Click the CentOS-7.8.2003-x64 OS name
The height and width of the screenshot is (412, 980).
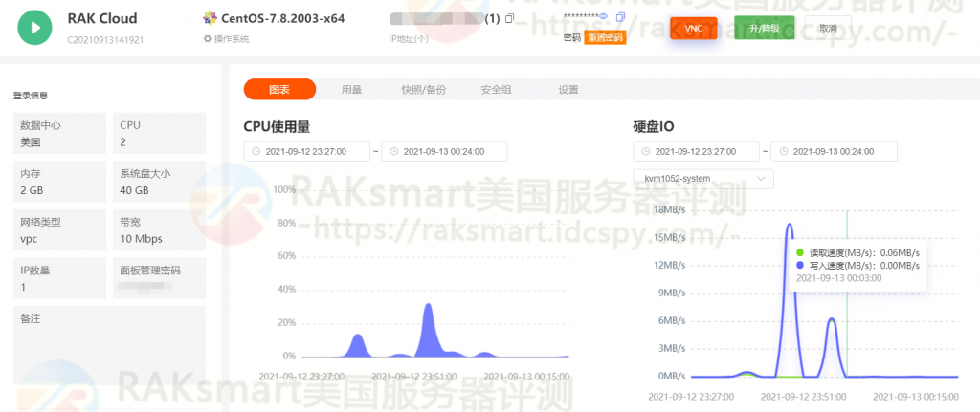(283, 18)
